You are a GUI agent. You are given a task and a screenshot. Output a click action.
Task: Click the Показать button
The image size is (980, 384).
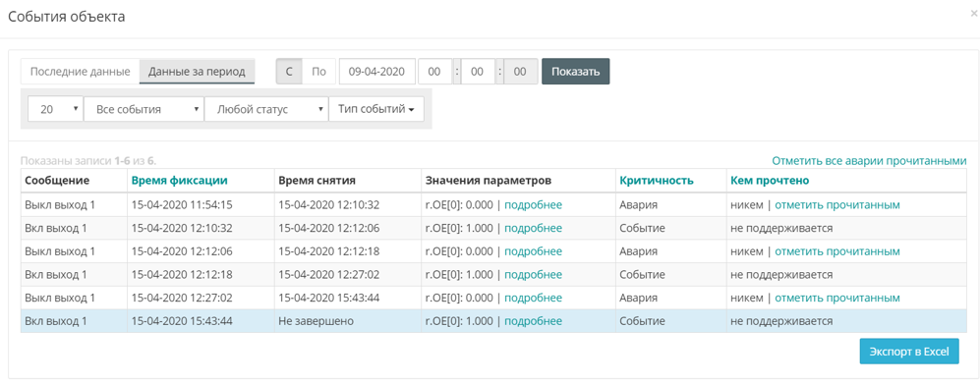point(576,71)
